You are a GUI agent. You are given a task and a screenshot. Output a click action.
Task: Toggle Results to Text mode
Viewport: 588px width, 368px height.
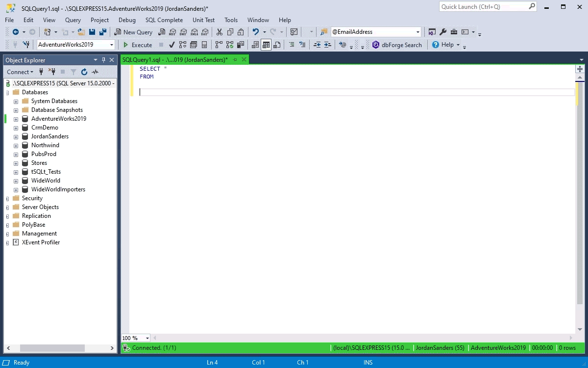[x=255, y=45]
